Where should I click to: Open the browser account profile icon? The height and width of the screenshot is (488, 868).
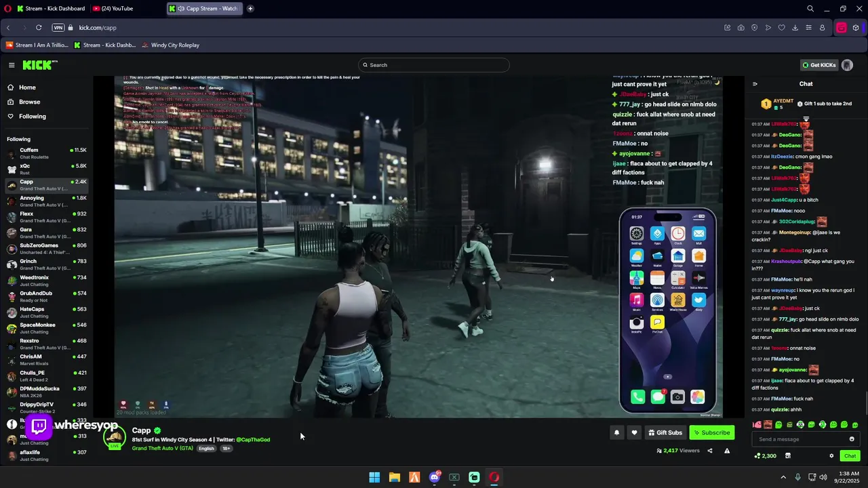tap(822, 28)
